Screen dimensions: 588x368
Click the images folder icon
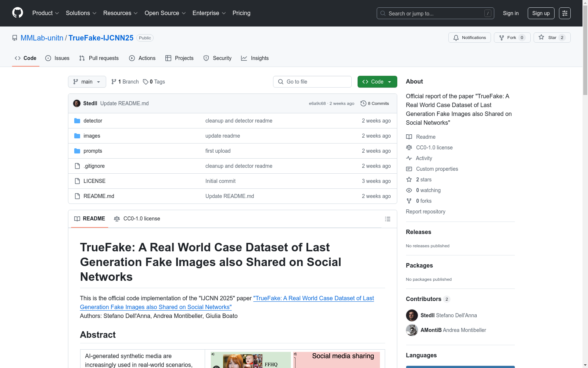77,136
